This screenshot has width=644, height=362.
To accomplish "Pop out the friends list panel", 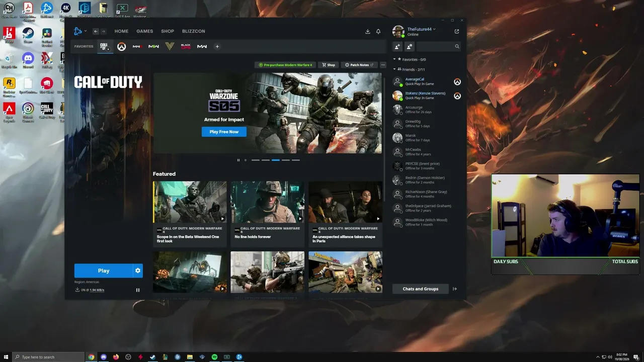I will coord(457,31).
